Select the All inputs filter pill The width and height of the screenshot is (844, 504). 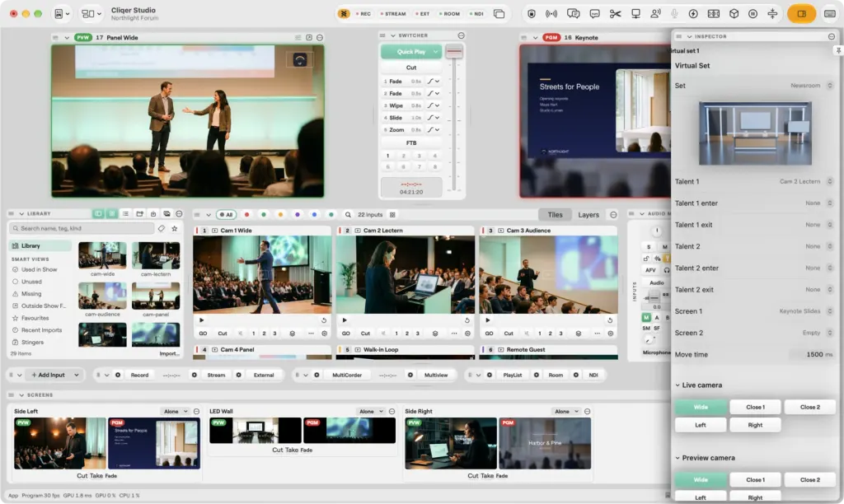227,215
